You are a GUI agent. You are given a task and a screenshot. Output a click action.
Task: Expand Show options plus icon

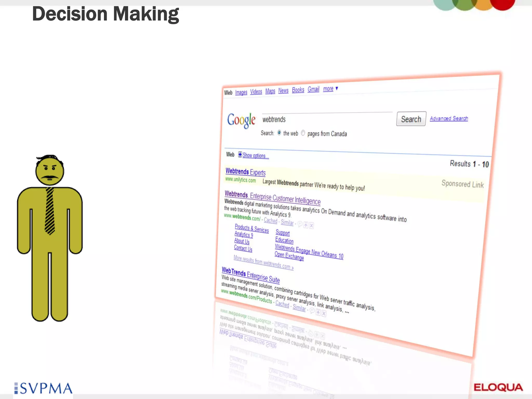click(240, 155)
